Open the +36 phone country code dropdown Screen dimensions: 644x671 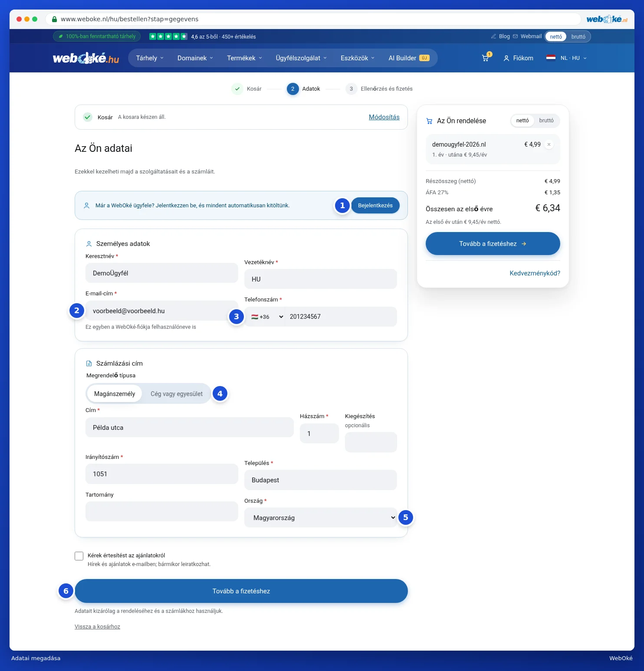point(265,317)
